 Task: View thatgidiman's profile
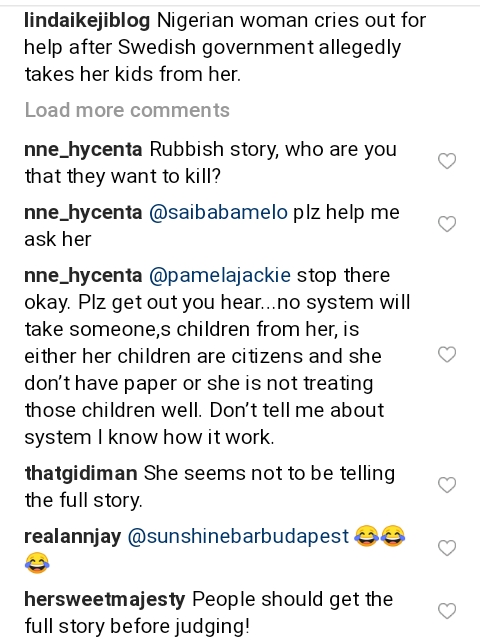click(x=81, y=473)
